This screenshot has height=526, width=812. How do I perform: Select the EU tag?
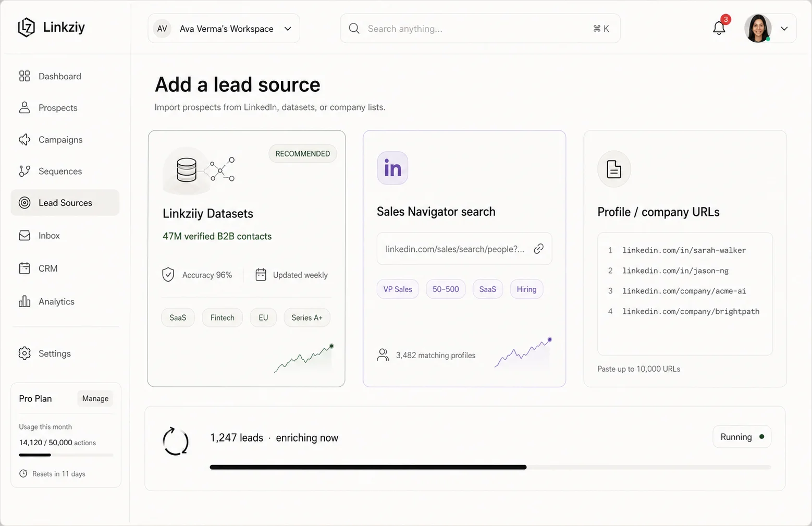click(x=263, y=317)
